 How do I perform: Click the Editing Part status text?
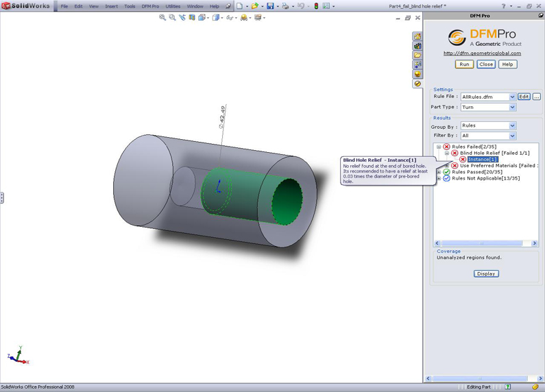tap(479, 387)
